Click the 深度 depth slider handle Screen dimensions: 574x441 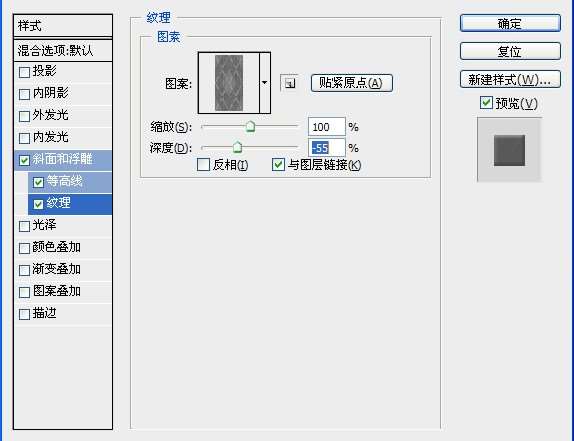pyautogui.click(x=238, y=147)
